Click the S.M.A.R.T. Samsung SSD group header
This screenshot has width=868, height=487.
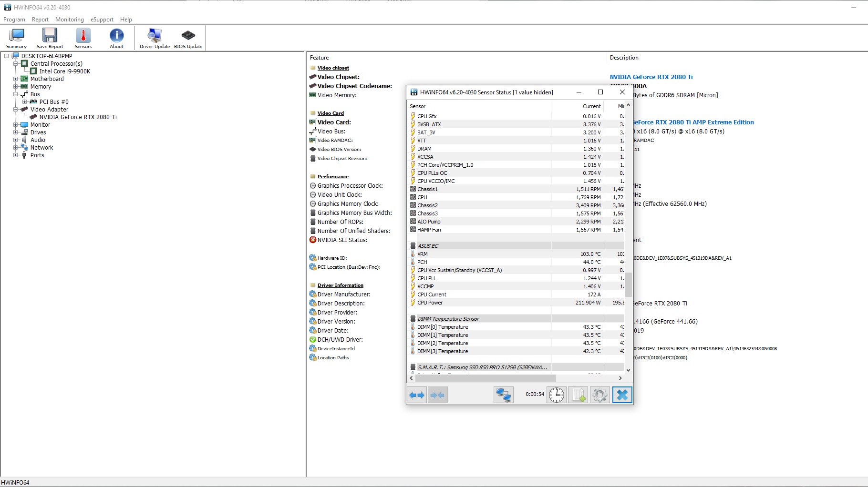pos(516,367)
